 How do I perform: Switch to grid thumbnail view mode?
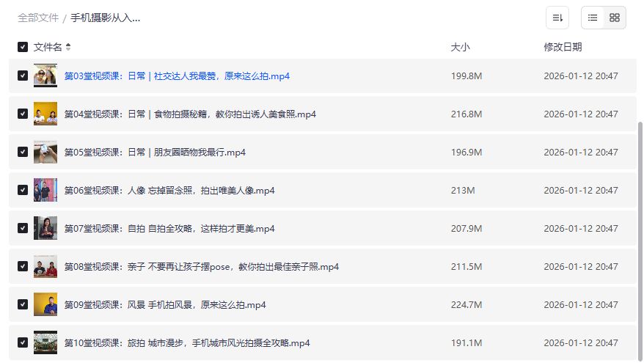click(x=615, y=18)
